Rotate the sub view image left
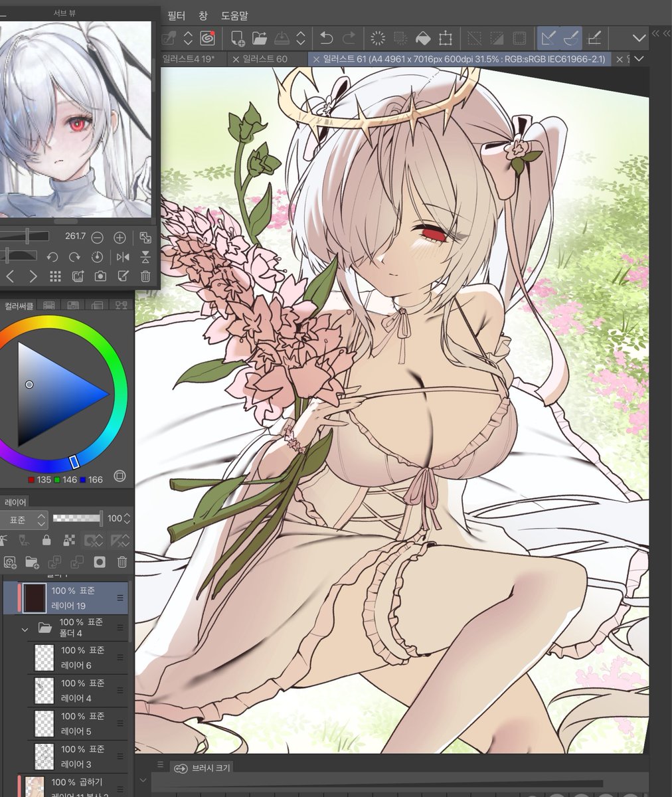Viewport: 672px width, 797px height. coord(52,256)
